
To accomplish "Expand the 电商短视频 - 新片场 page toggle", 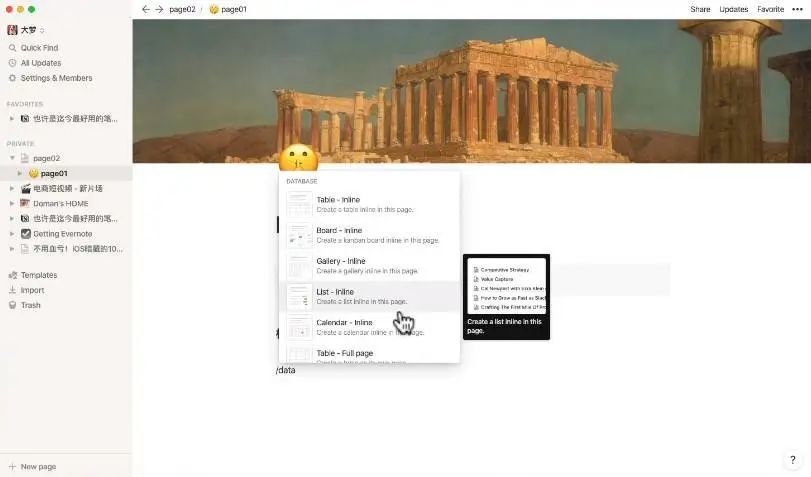I will point(12,188).
